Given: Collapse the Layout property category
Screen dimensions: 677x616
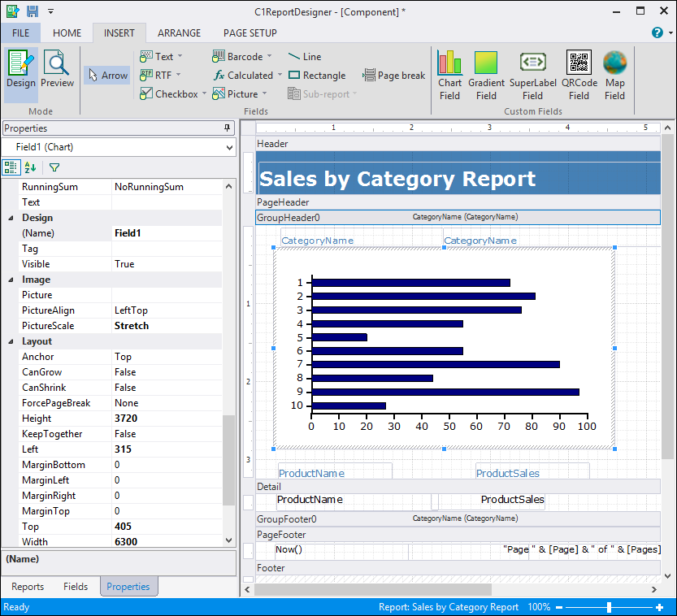Looking at the screenshot, I should coord(11,342).
